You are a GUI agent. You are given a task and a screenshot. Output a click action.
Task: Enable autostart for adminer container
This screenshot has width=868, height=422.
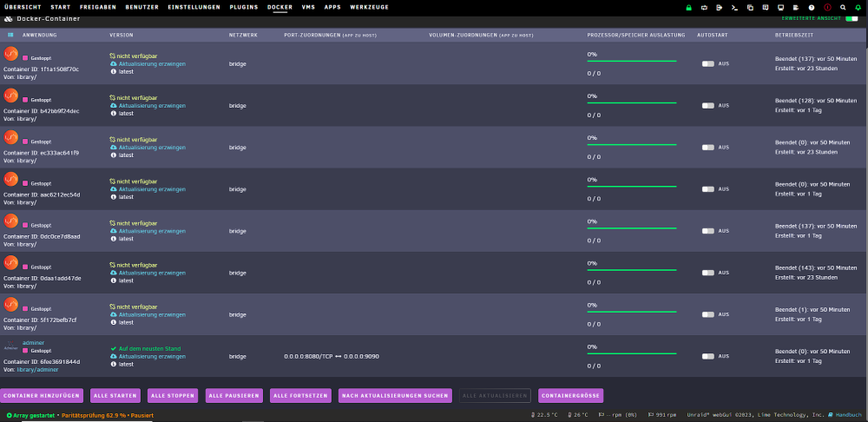pos(708,356)
